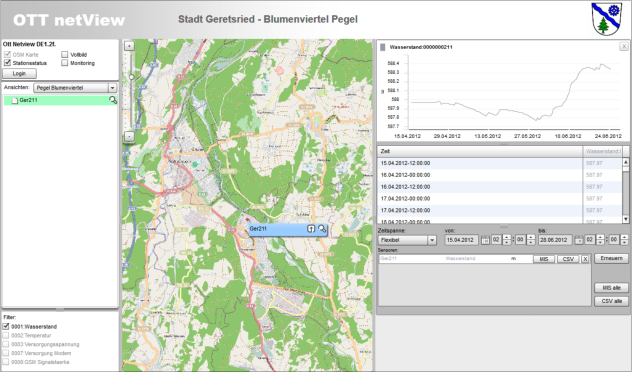
Task: Select table row 16.04.2012-12:00:00
Action: [500, 187]
